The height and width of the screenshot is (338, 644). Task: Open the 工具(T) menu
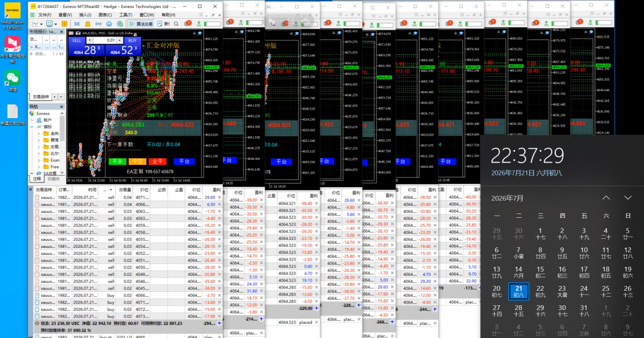coord(126,15)
